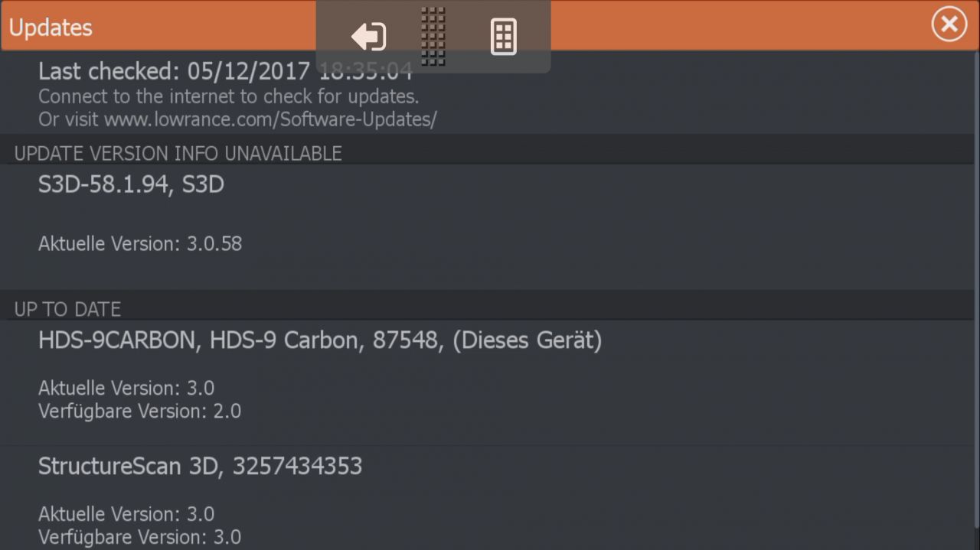Click Verfügbare Version 2.0 line

139,412
